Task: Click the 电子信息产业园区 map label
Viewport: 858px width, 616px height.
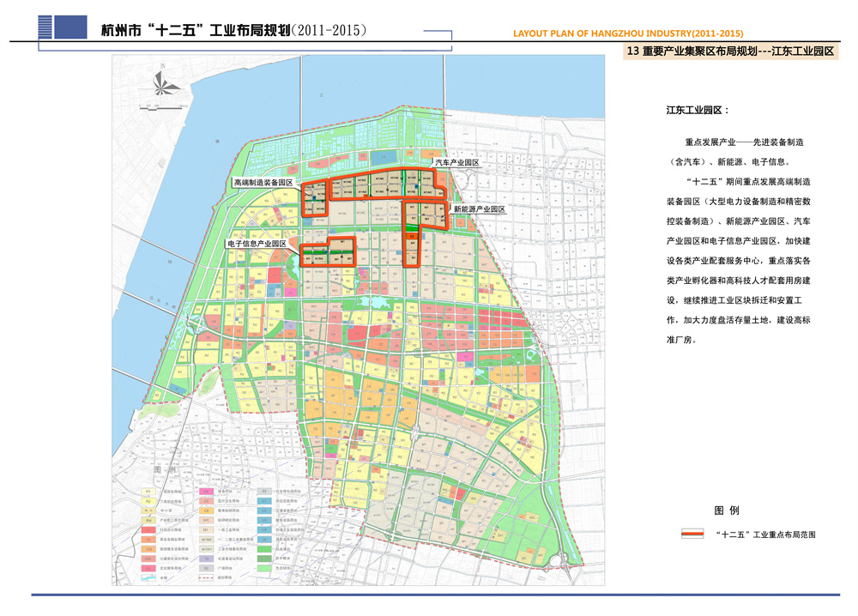Action: pos(257,244)
